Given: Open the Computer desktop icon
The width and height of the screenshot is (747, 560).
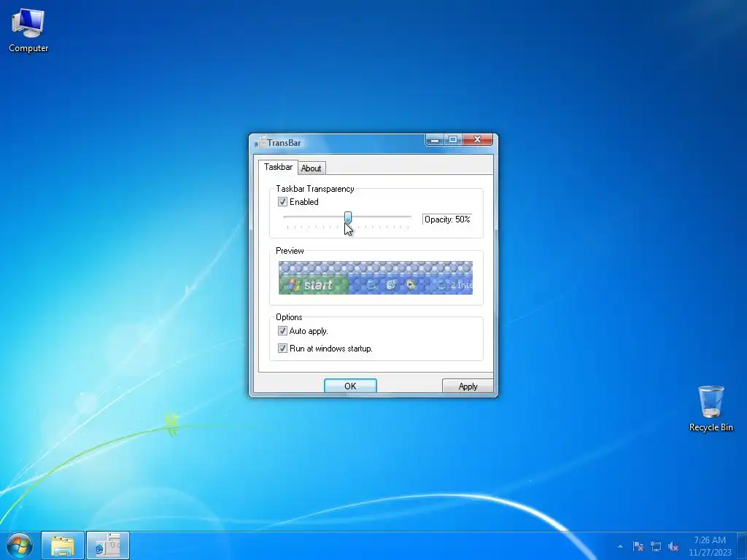Looking at the screenshot, I should 28,31.
